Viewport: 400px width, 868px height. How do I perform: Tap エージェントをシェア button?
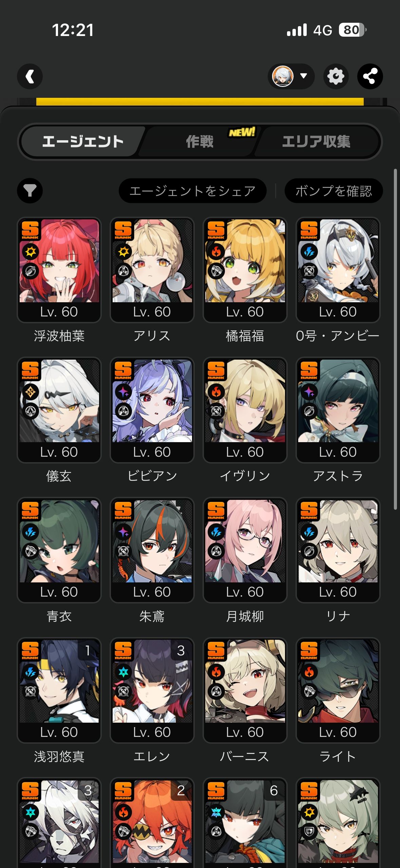pos(192,191)
